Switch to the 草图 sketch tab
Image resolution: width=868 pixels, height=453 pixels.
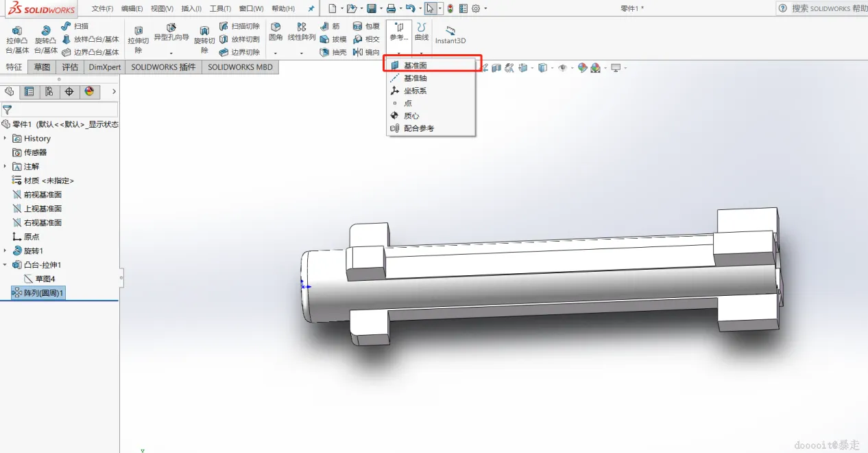click(43, 67)
